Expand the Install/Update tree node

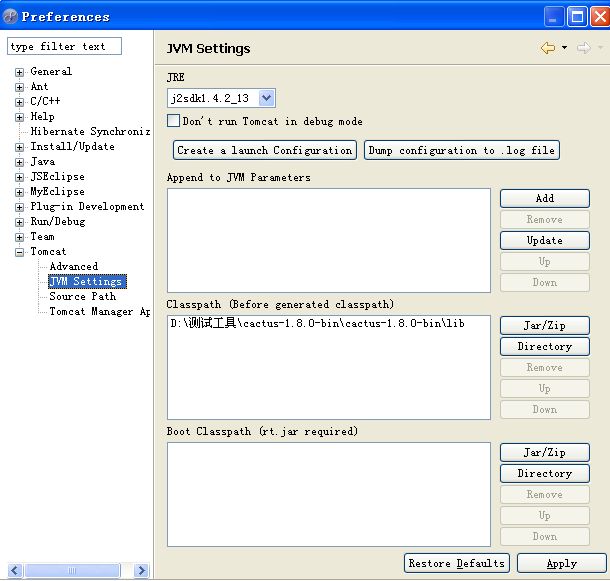19,147
